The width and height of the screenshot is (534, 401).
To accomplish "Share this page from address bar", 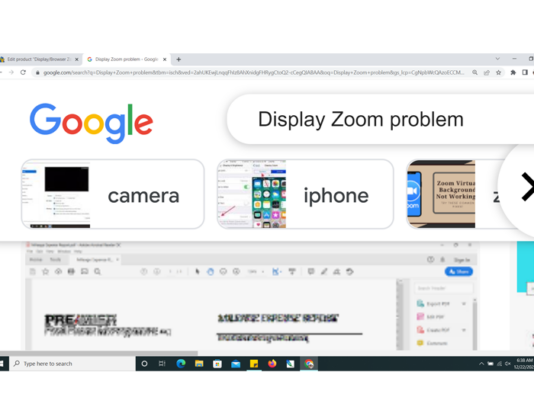I will [x=487, y=73].
